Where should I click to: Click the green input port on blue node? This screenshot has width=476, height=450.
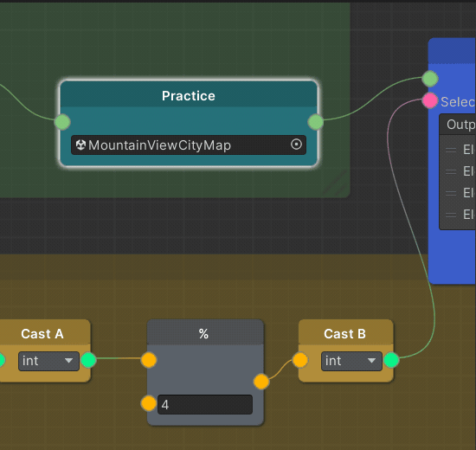click(430, 79)
